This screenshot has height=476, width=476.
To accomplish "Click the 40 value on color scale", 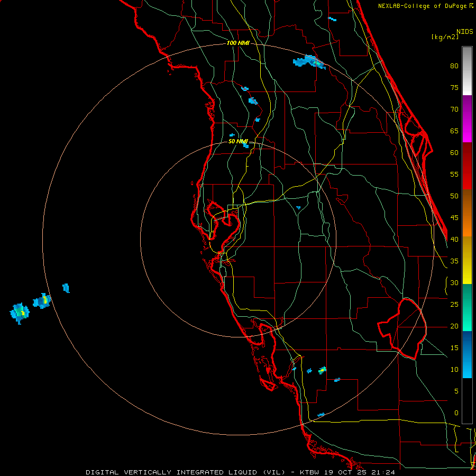I will pyautogui.click(x=454, y=239).
